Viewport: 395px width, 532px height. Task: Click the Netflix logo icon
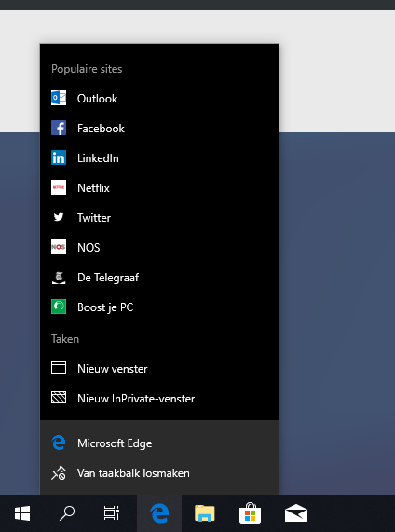click(x=59, y=187)
